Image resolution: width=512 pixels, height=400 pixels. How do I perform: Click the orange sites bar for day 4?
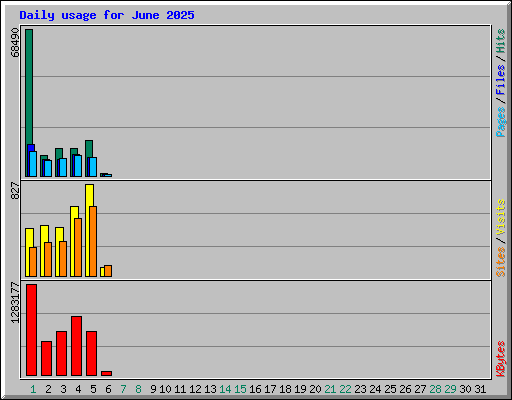point(78,247)
